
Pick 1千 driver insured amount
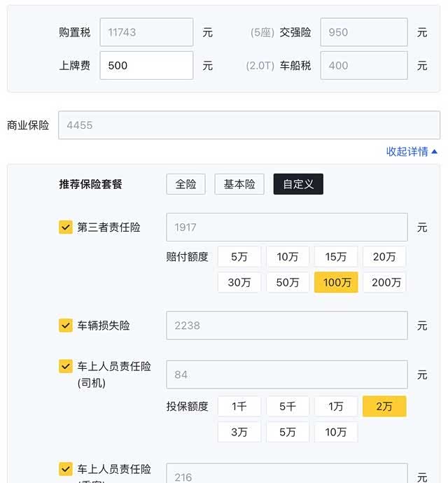[239, 406]
